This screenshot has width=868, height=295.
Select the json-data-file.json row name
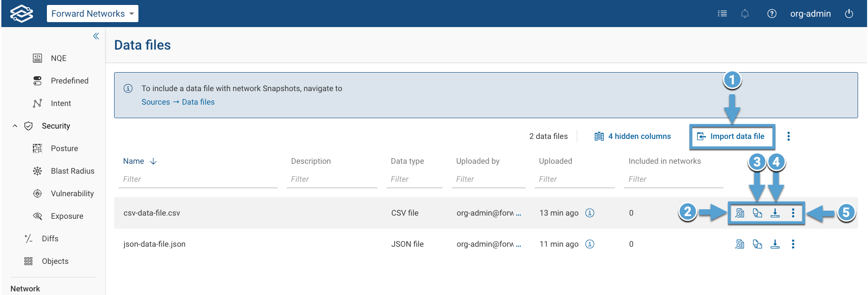pos(154,244)
